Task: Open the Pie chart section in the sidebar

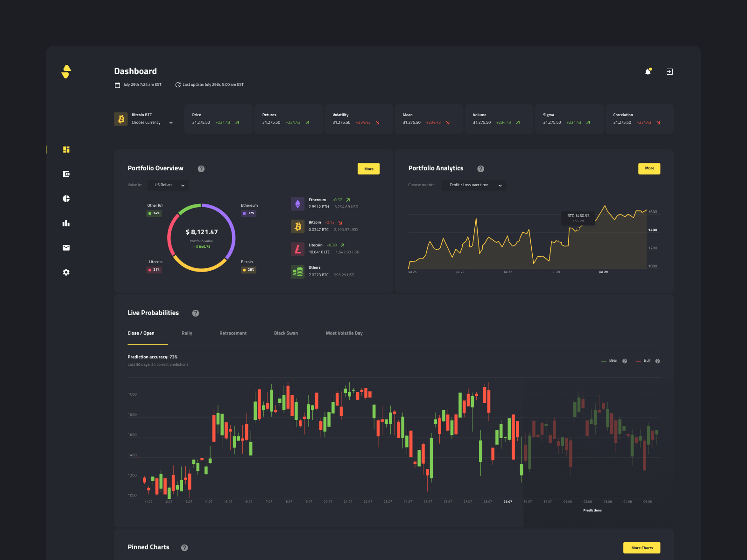Action: tap(66, 198)
